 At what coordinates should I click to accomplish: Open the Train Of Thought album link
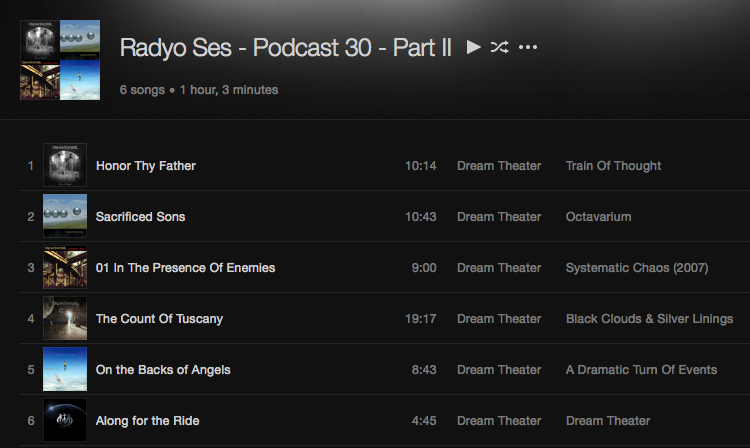[613, 166]
